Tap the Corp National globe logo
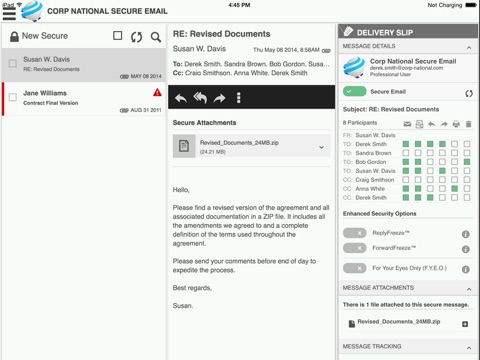Viewport: 480px width, 360px height. pos(32,11)
